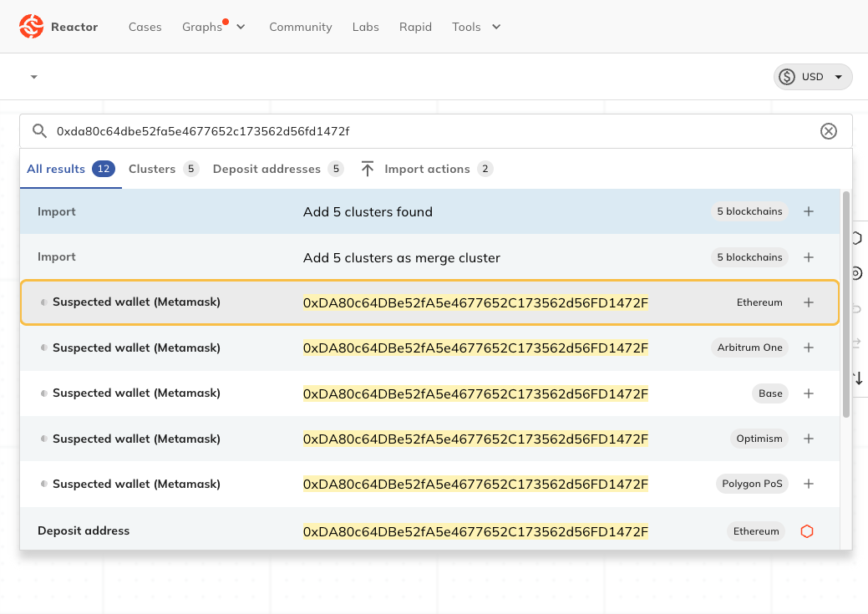Click the Polygon PoS chain badge

[752, 484]
